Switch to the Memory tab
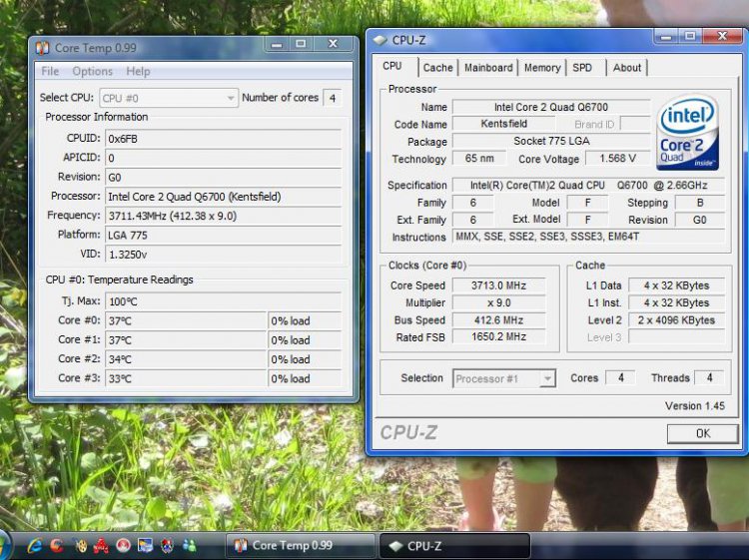This screenshot has height=560, width=749. (542, 68)
